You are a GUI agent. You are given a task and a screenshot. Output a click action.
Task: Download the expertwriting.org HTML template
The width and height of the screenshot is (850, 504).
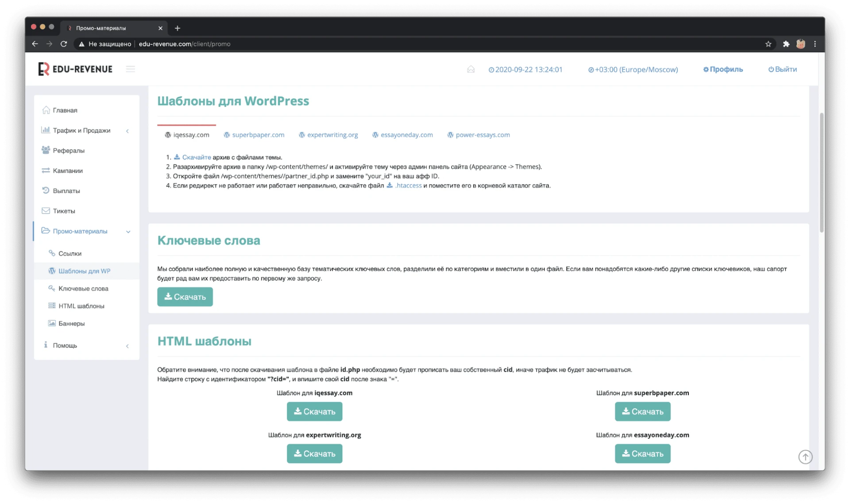click(x=314, y=454)
